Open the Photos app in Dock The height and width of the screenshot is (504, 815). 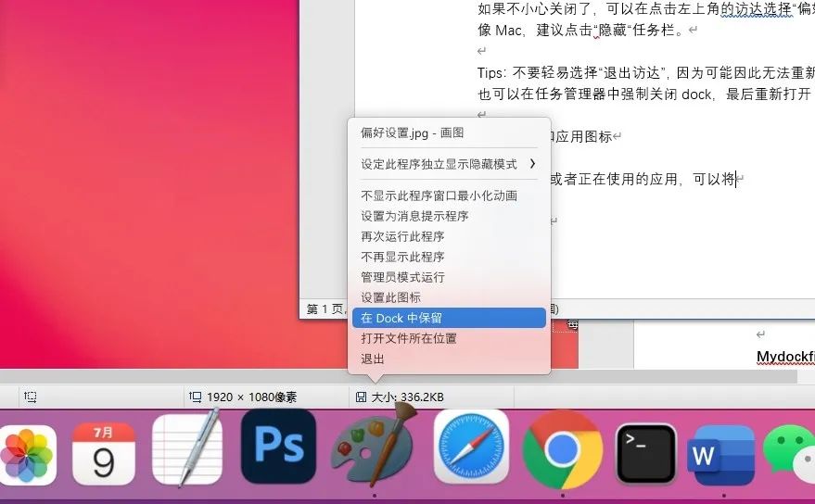(27, 454)
